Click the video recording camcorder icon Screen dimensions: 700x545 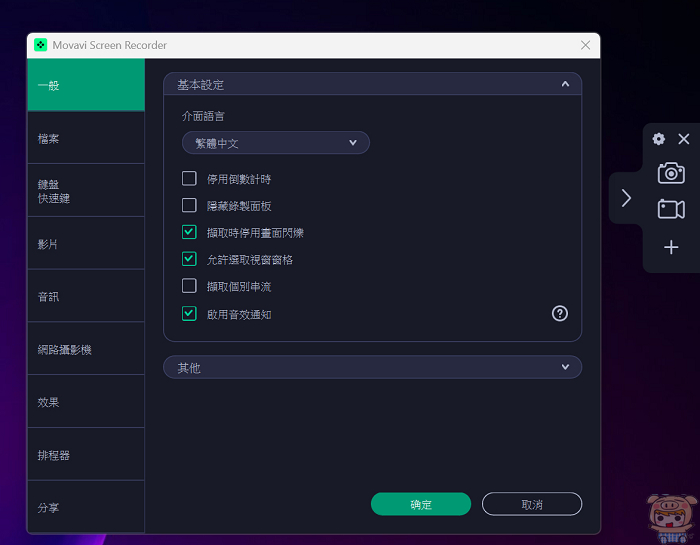(671, 209)
